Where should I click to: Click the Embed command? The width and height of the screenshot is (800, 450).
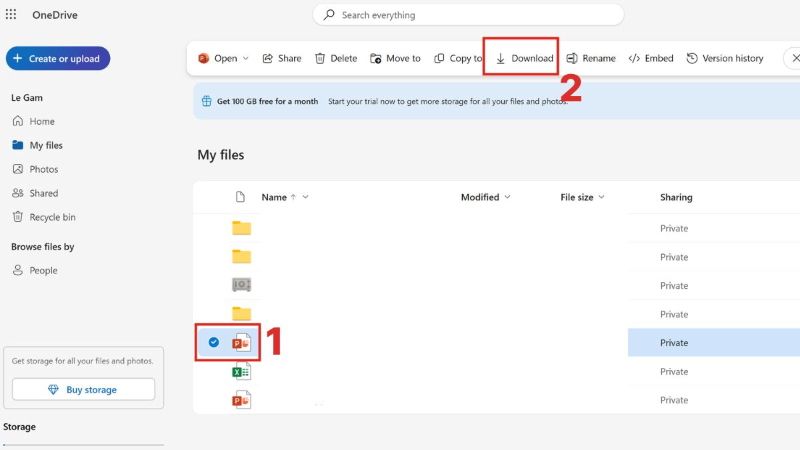pyautogui.click(x=651, y=58)
